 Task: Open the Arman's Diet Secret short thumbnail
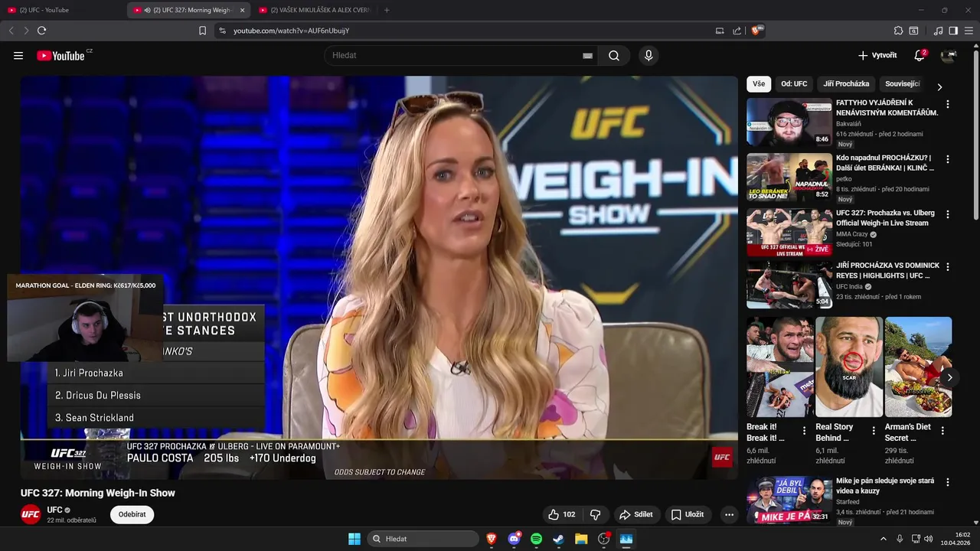click(x=918, y=367)
